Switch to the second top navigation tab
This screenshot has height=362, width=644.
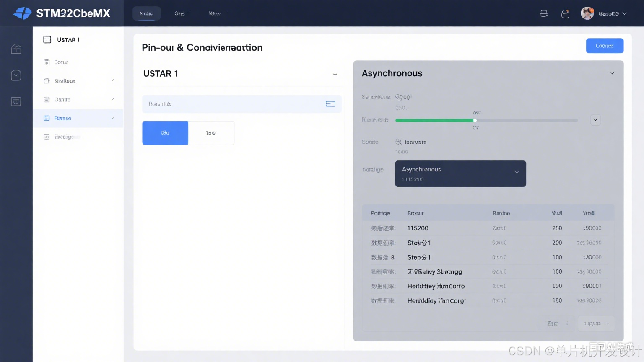(180, 13)
